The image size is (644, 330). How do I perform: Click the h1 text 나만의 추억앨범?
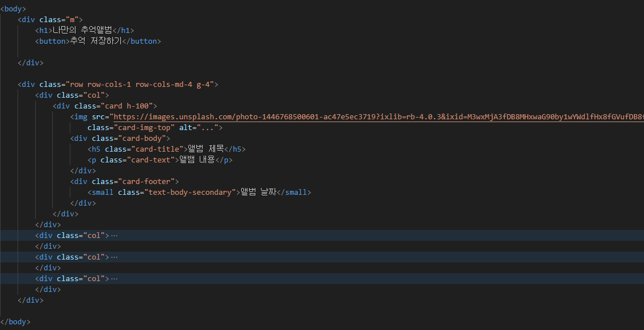[82, 30]
